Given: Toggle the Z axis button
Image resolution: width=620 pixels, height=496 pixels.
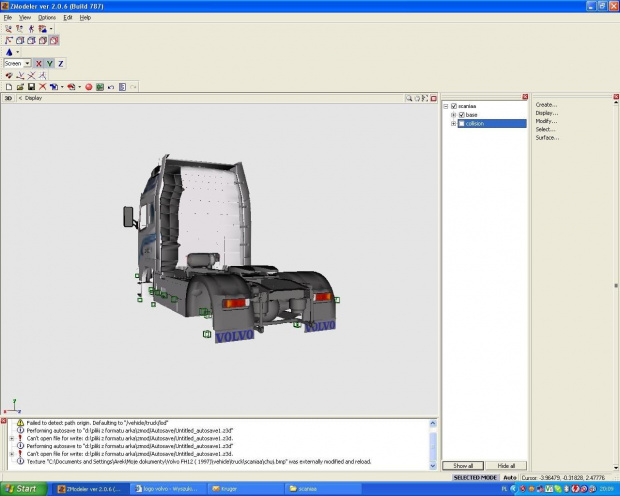Looking at the screenshot, I should [x=60, y=63].
